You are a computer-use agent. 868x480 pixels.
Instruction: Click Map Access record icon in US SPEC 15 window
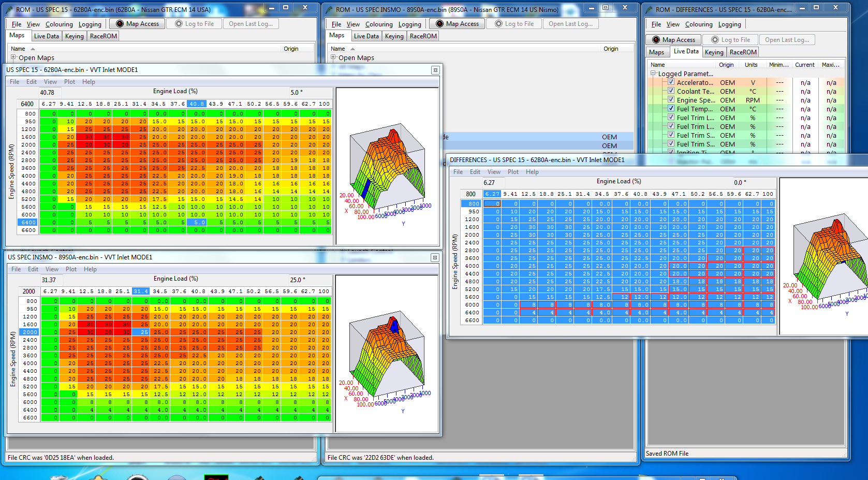120,24
